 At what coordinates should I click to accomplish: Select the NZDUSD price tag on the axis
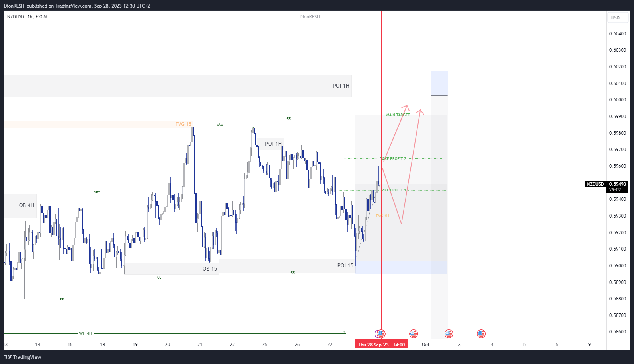click(595, 184)
